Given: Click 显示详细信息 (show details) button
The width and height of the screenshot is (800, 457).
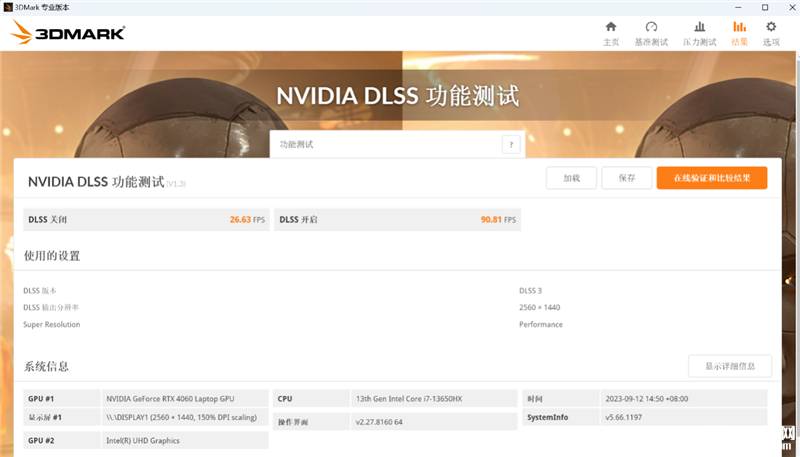Looking at the screenshot, I should 730,366.
